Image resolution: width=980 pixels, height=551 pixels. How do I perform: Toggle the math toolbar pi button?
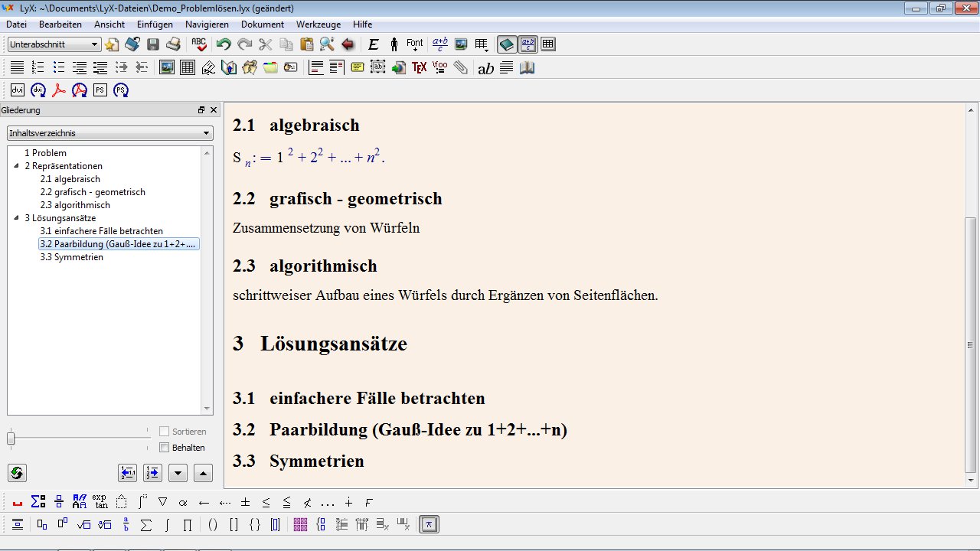pyautogui.click(x=430, y=525)
